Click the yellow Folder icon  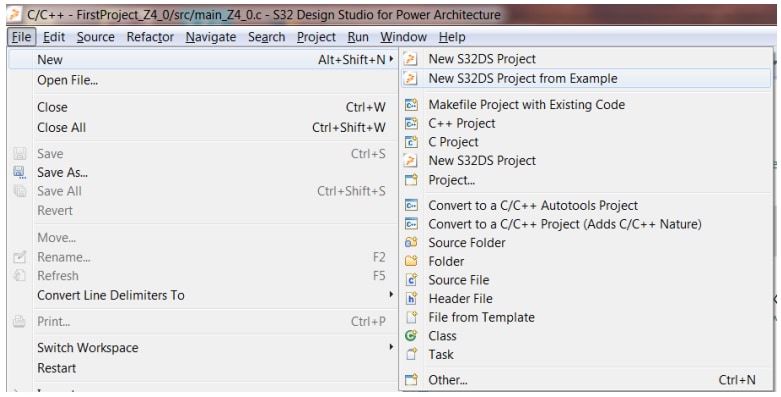411,261
